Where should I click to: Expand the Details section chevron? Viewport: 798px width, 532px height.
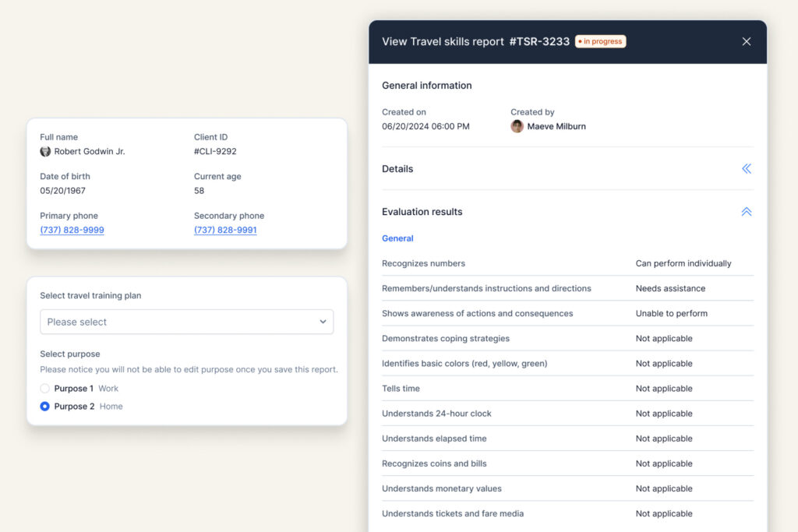pos(746,169)
